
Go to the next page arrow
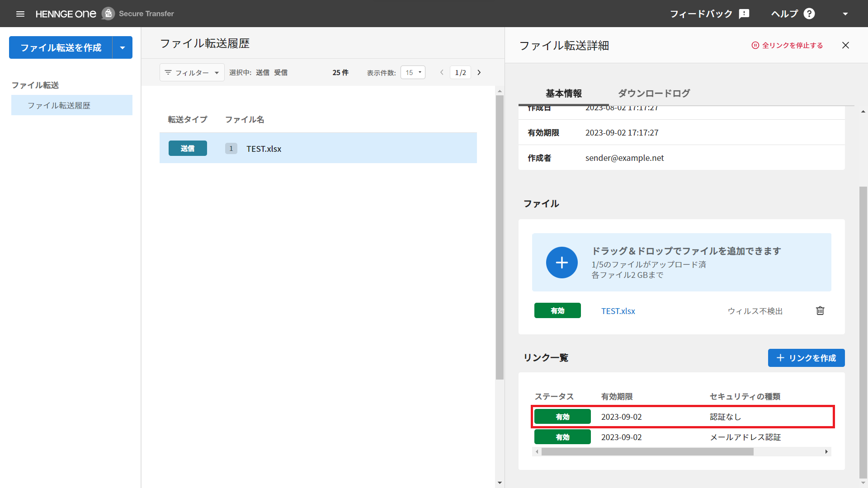click(479, 72)
